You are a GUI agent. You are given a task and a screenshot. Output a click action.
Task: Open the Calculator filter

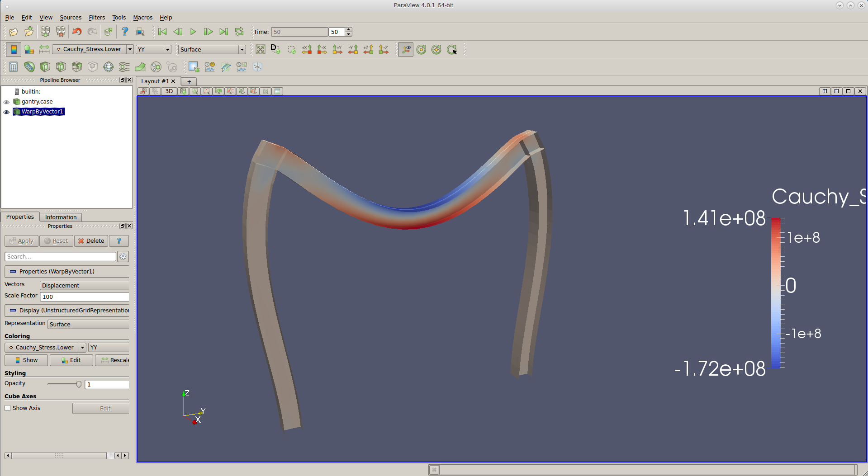[13, 66]
